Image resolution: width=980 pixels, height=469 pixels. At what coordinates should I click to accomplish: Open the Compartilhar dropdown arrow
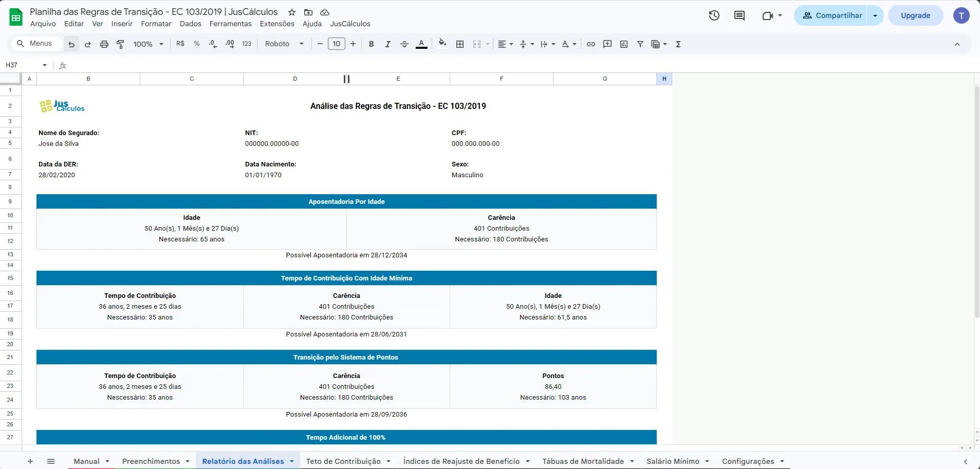click(875, 15)
